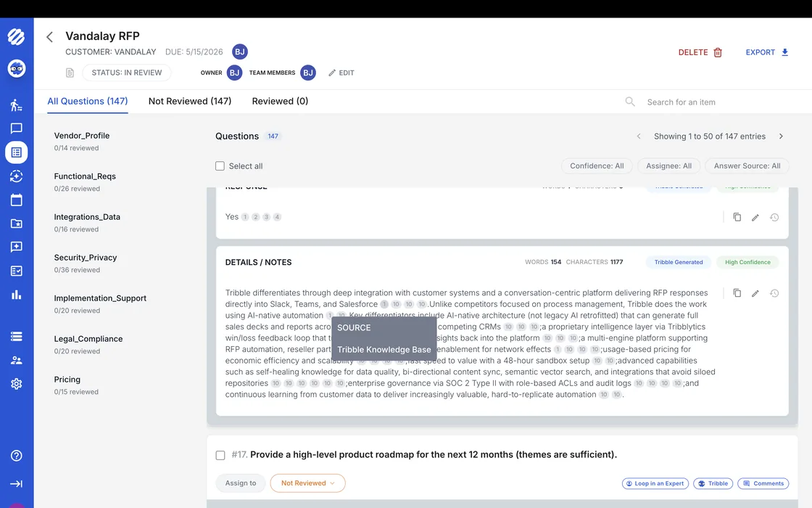Open the users management sidebar icon
The image size is (812, 508).
[x=16, y=360]
